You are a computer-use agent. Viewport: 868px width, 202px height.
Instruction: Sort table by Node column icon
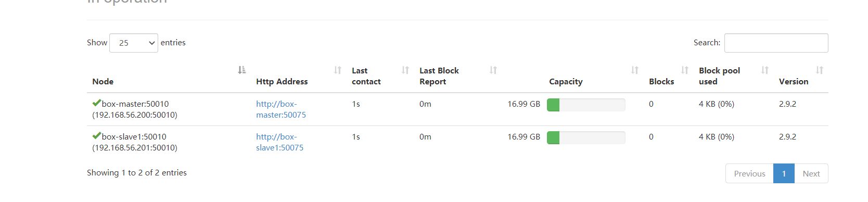coord(242,70)
